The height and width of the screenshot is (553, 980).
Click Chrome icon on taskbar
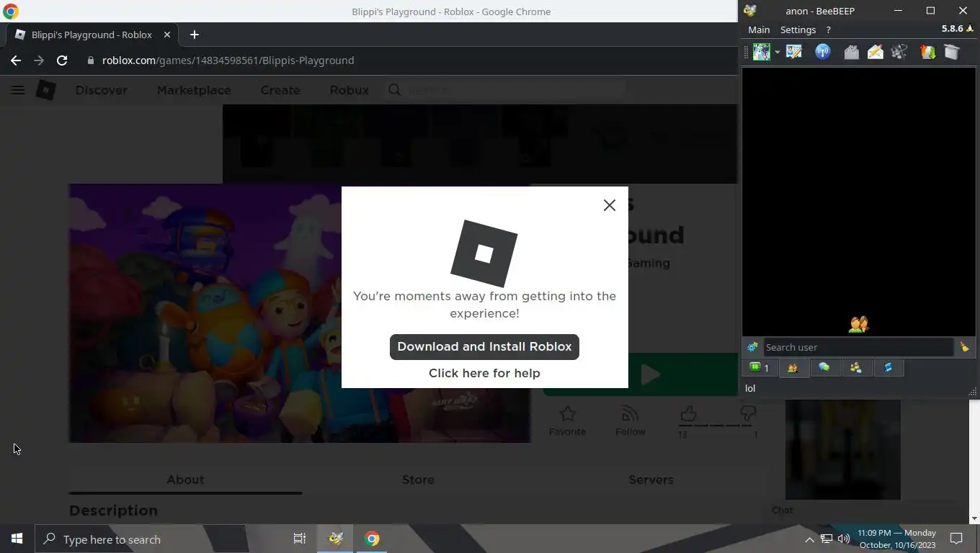372,539
